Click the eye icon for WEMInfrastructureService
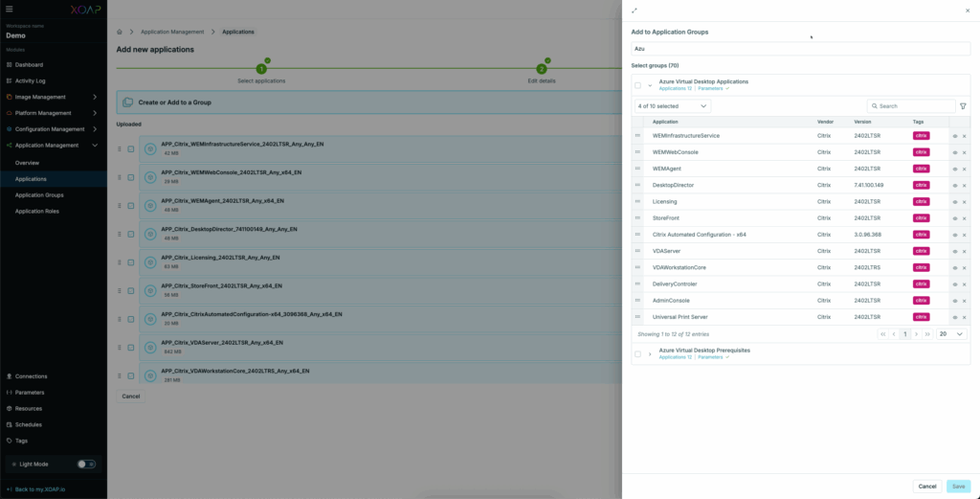 tap(954, 136)
